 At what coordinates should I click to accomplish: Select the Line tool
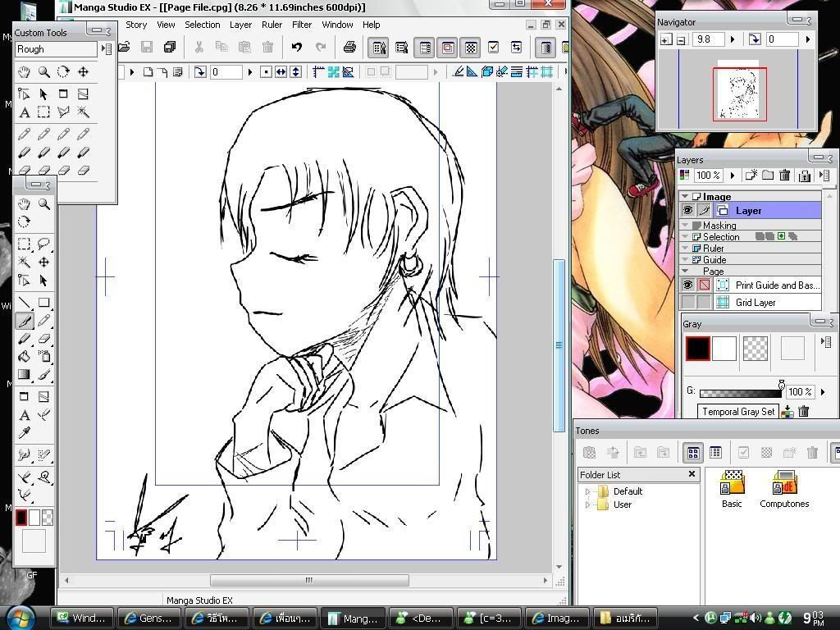click(x=25, y=303)
